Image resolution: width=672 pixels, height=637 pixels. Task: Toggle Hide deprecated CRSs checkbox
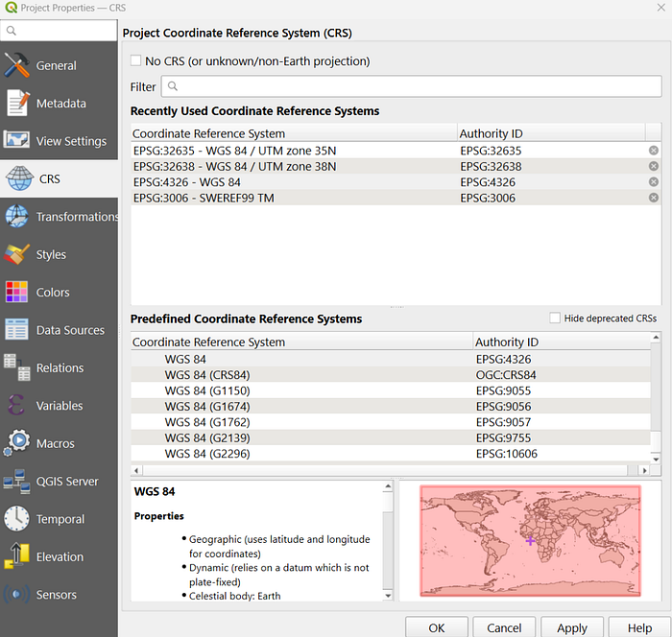pyautogui.click(x=555, y=318)
